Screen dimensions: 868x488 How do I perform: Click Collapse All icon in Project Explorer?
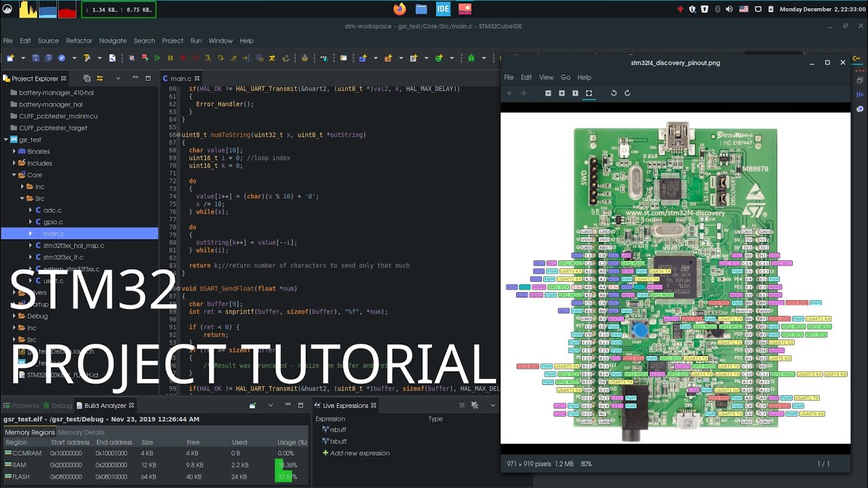[x=87, y=78]
